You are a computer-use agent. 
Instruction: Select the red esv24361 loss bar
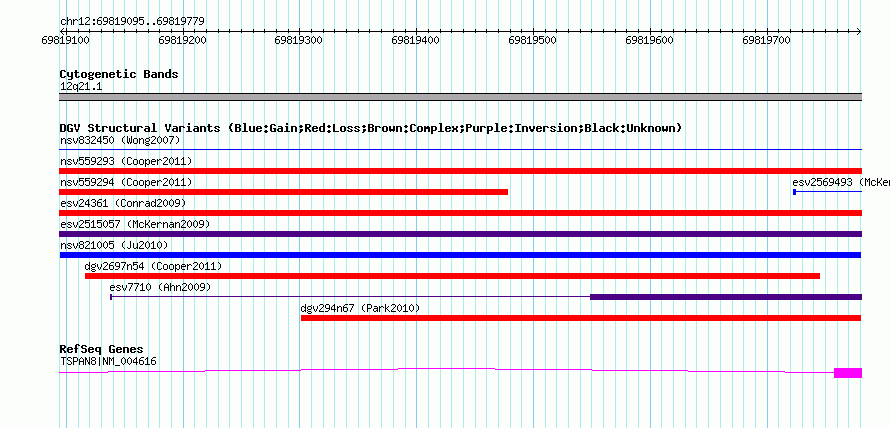tap(460, 213)
